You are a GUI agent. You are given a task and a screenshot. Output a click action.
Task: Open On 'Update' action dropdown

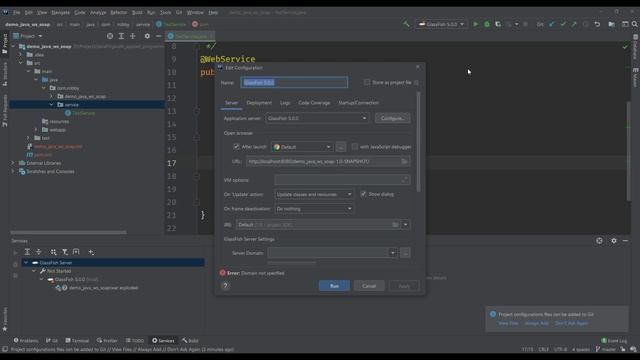314,195
